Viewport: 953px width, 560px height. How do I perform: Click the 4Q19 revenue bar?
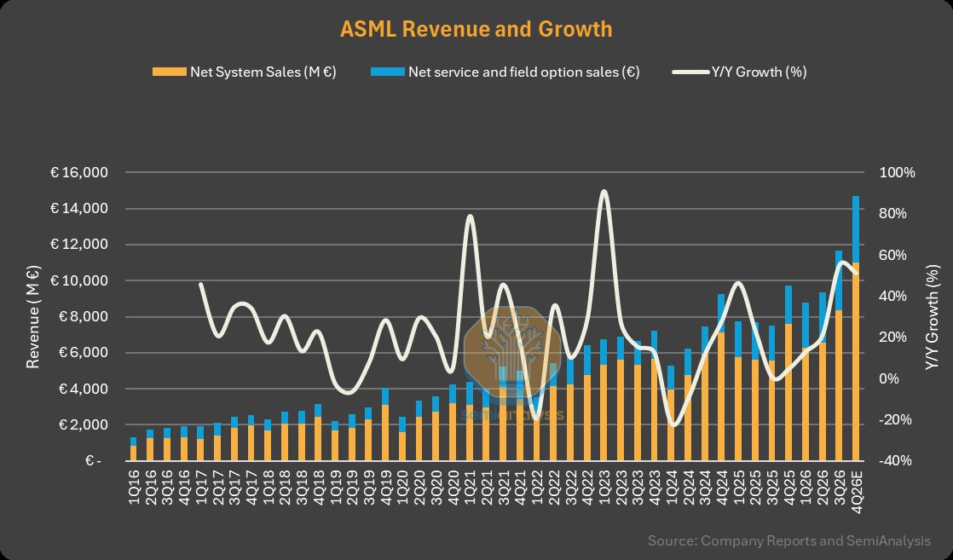385,424
